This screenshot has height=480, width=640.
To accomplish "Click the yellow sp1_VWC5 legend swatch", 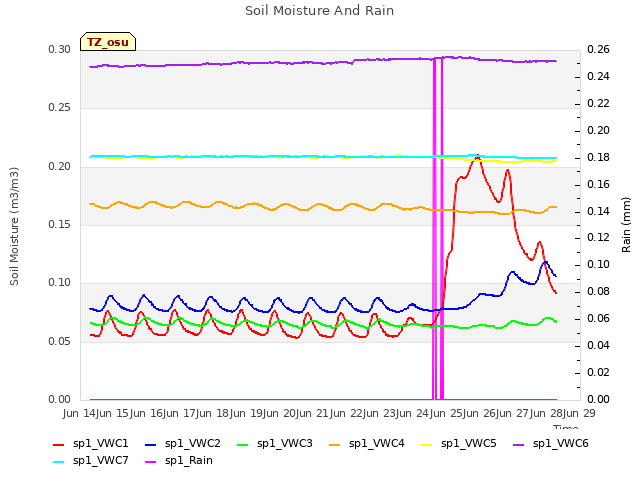I will 427,445.
